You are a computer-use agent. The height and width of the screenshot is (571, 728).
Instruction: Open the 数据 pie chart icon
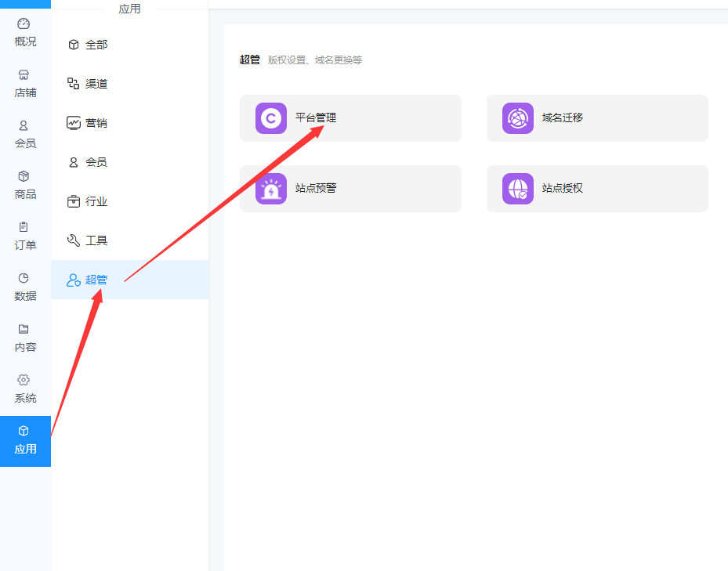point(24,278)
